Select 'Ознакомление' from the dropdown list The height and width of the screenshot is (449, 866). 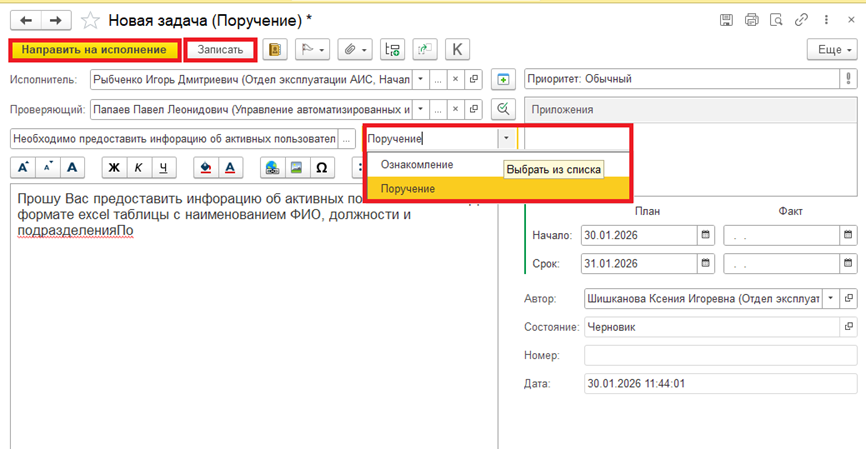pos(417,164)
